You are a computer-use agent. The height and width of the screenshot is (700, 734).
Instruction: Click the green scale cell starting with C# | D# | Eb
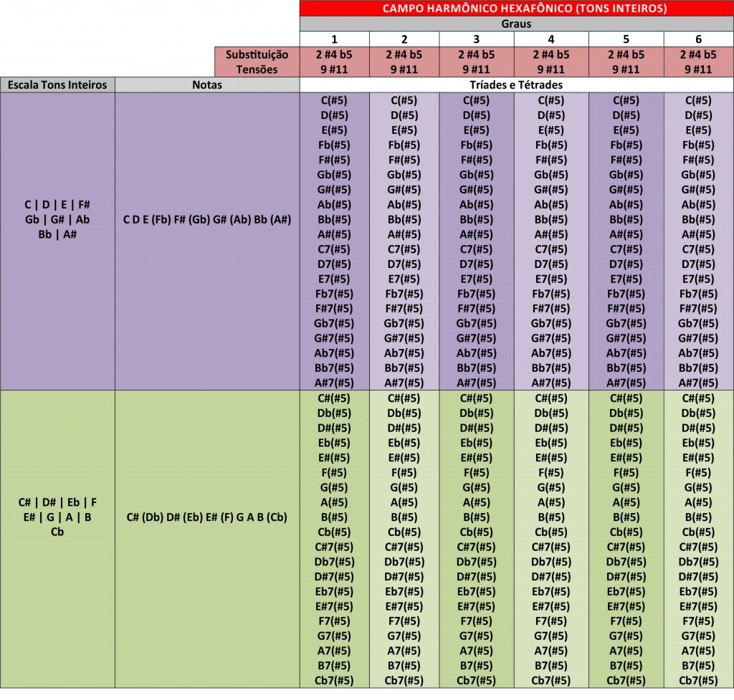pyautogui.click(x=57, y=517)
